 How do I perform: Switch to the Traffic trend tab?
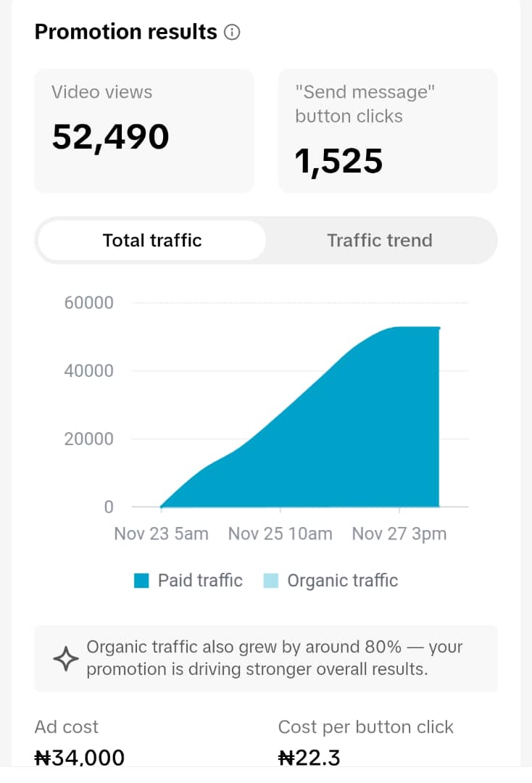coord(380,240)
